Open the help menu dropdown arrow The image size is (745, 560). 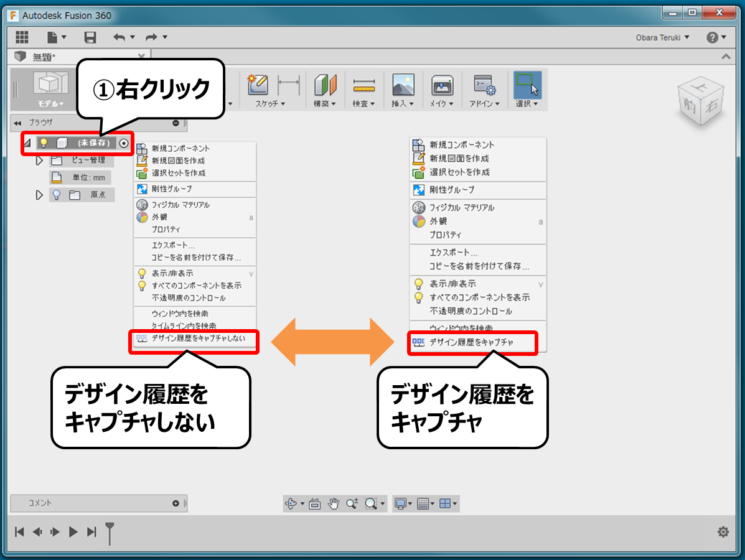[x=724, y=37]
